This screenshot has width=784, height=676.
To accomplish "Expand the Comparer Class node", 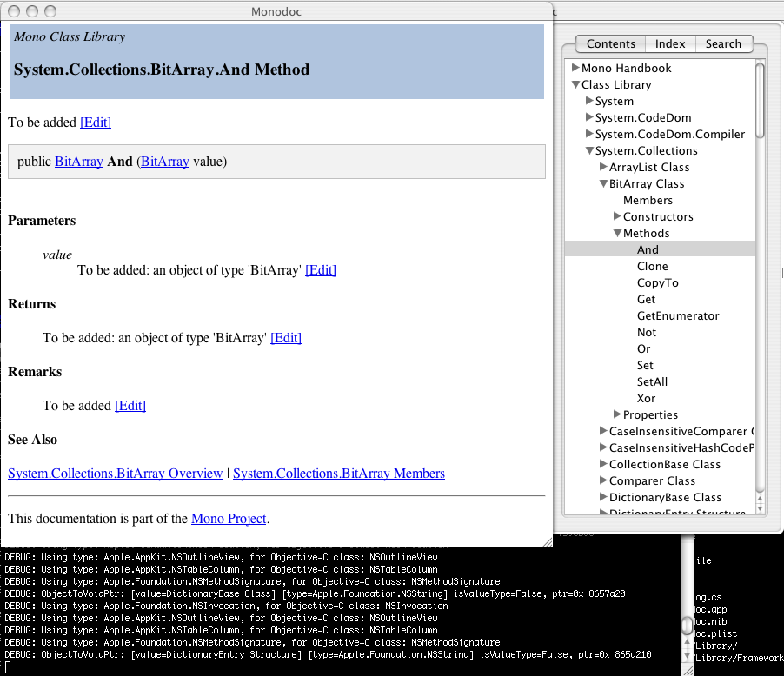I will [x=603, y=480].
